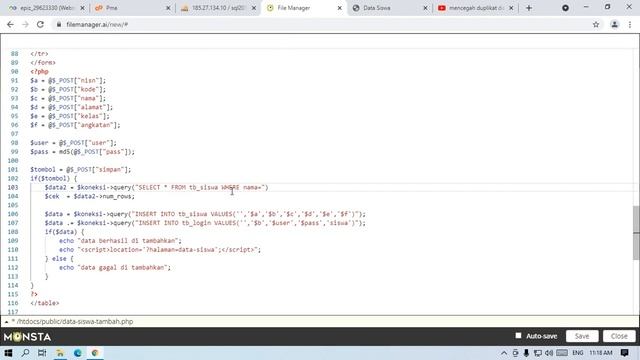Close the mencegah duplikat YouTube tab
640x360 pixels.
[x=511, y=8]
